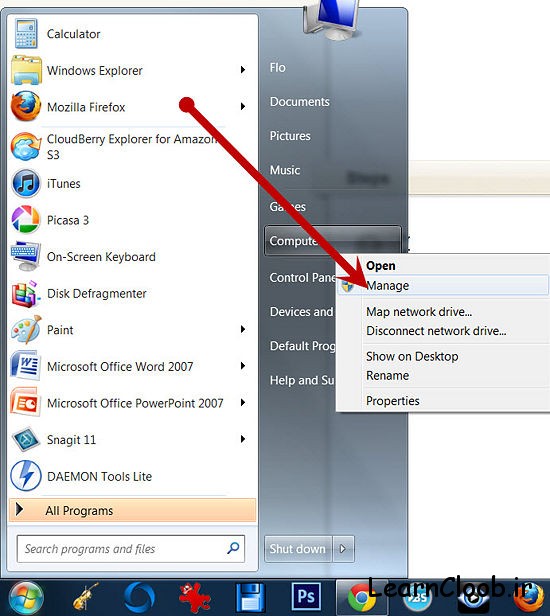Viewport: 550px width, 616px height.
Task: Click the Search programs and files box
Action: click(131, 548)
